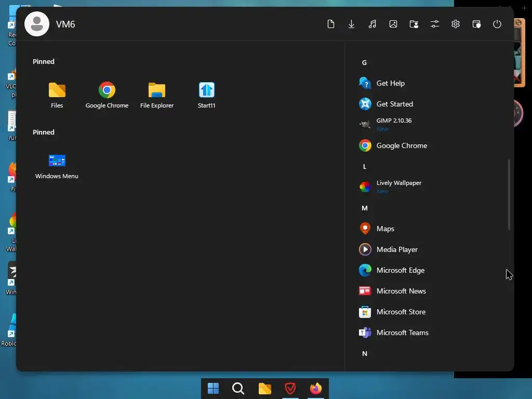Open Files app from taskbar

coord(264,388)
